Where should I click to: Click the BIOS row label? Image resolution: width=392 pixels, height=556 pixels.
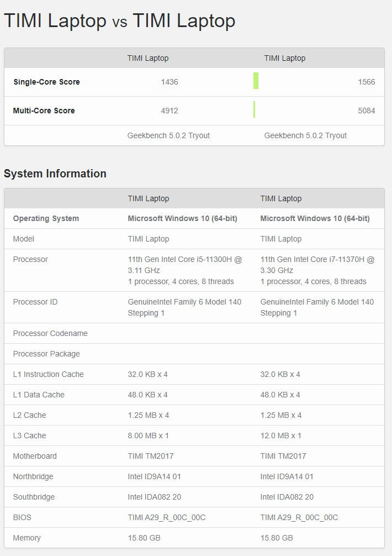point(22,517)
